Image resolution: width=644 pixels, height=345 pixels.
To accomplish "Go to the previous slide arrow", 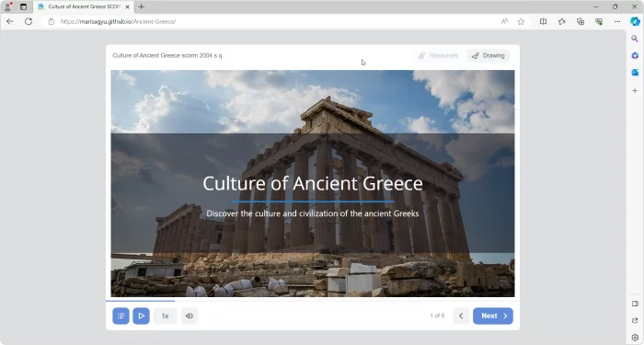I will pos(461,316).
